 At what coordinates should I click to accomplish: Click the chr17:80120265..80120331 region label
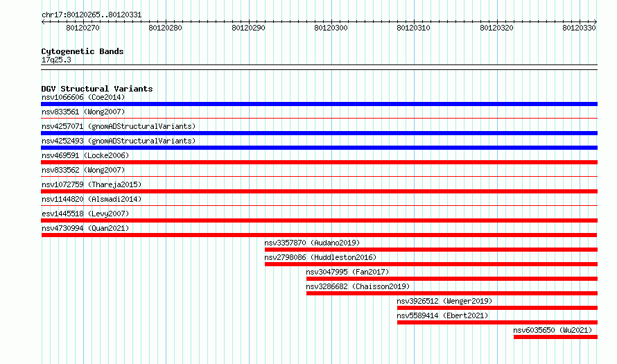[92, 15]
